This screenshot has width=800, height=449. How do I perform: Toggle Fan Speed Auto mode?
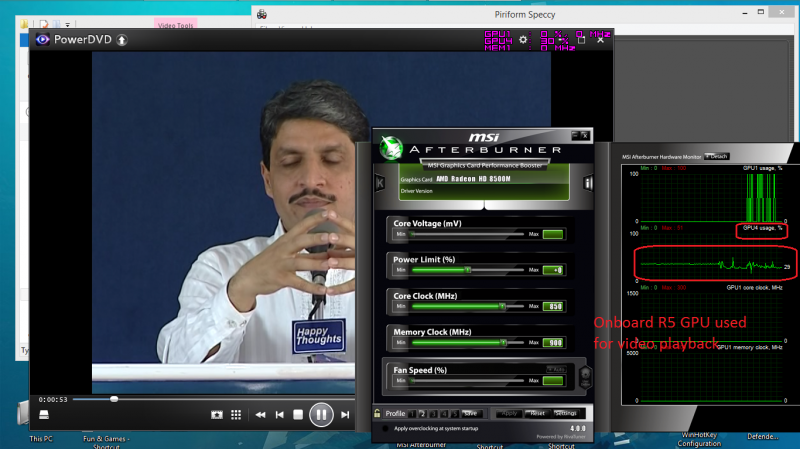(x=556, y=369)
